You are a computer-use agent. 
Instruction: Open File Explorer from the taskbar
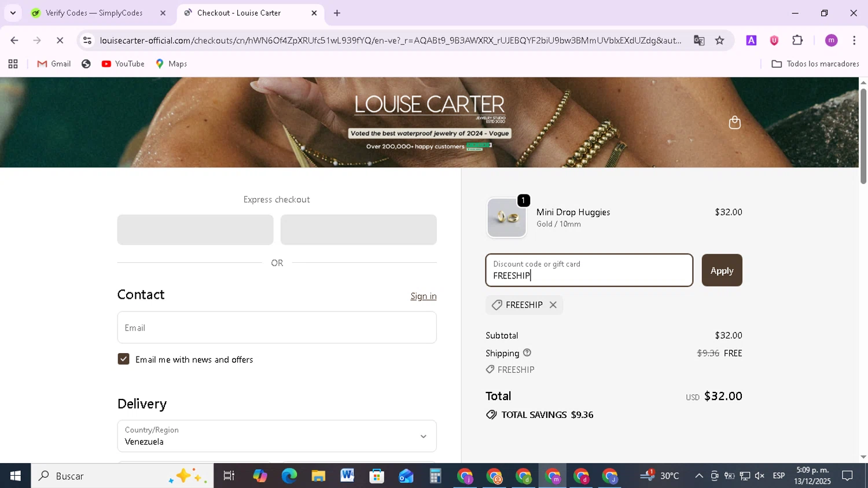tap(318, 476)
